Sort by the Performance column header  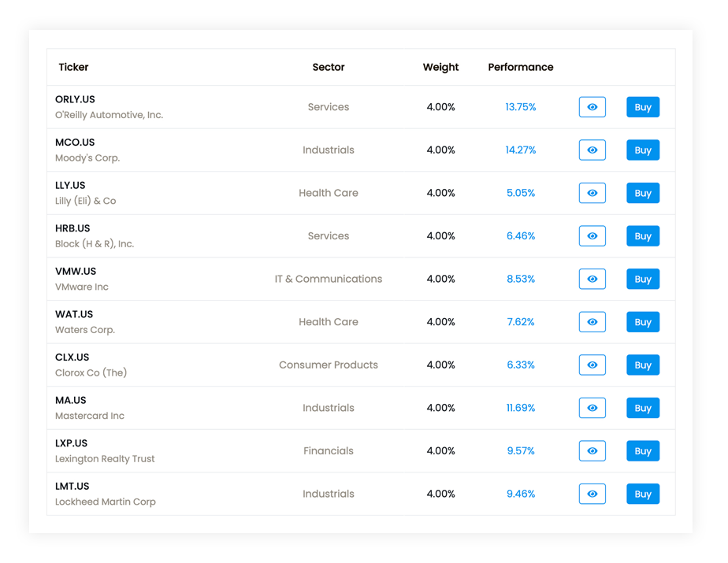(521, 67)
